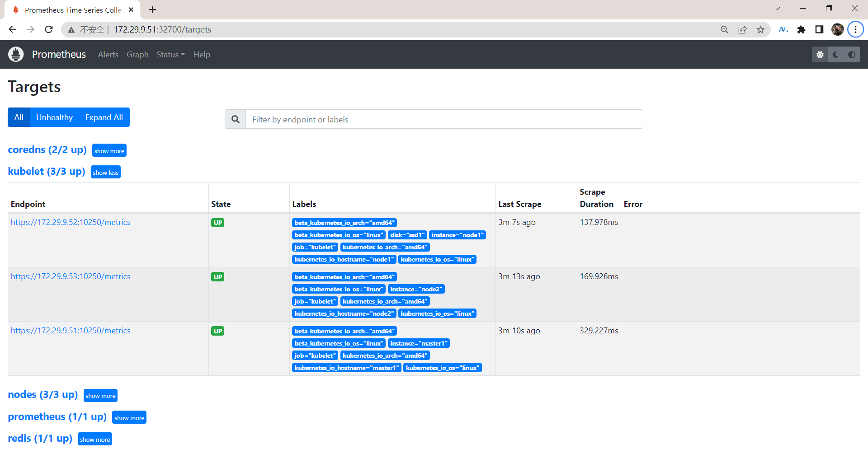Screen dimensions: 868x463
Task: Click the instance="node2" label badge
Action: pyautogui.click(x=416, y=289)
